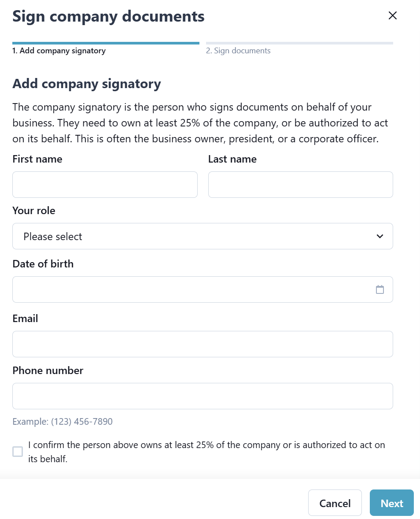420x519 pixels.
Task: Click the Email input field
Action: pyautogui.click(x=203, y=344)
